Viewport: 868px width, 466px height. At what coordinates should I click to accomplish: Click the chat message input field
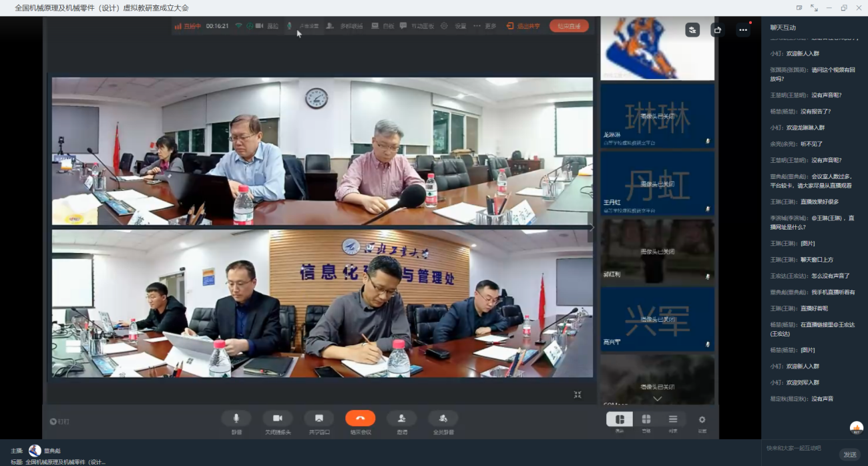point(801,448)
